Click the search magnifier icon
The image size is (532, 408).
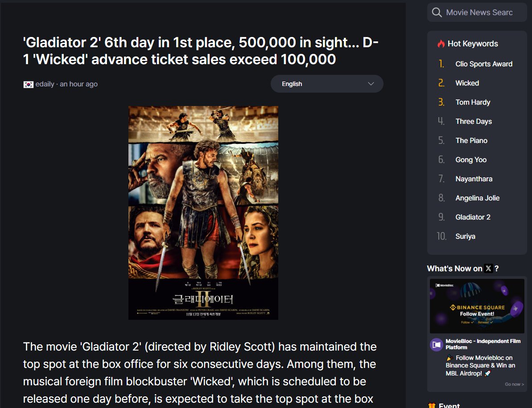[437, 12]
